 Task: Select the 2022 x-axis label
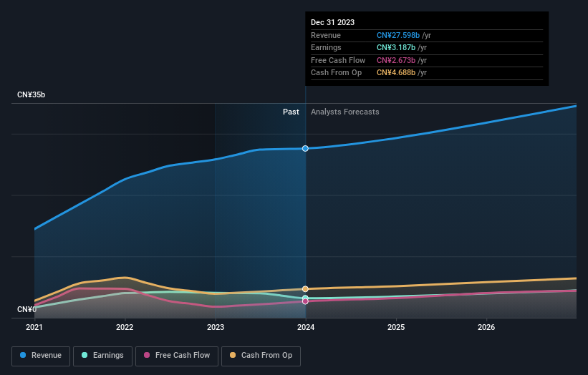coord(125,327)
